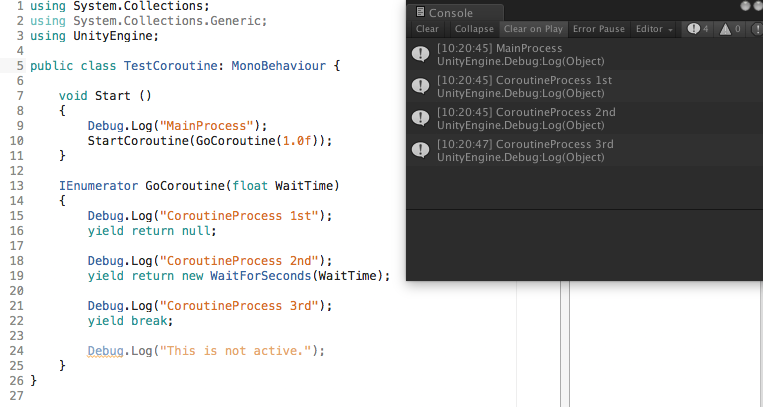Click the info icon beside CoroutineProcess 3rd
763x407 pixels.
click(x=420, y=150)
